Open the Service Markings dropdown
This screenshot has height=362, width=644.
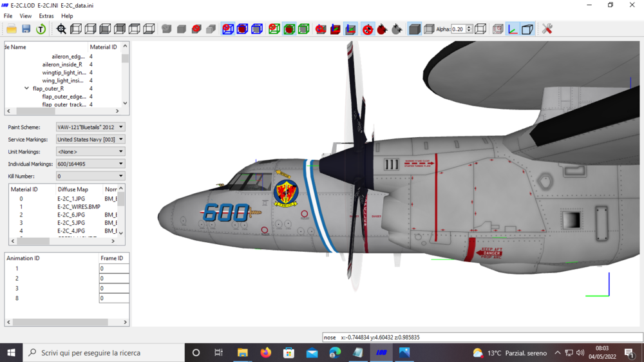click(90, 139)
